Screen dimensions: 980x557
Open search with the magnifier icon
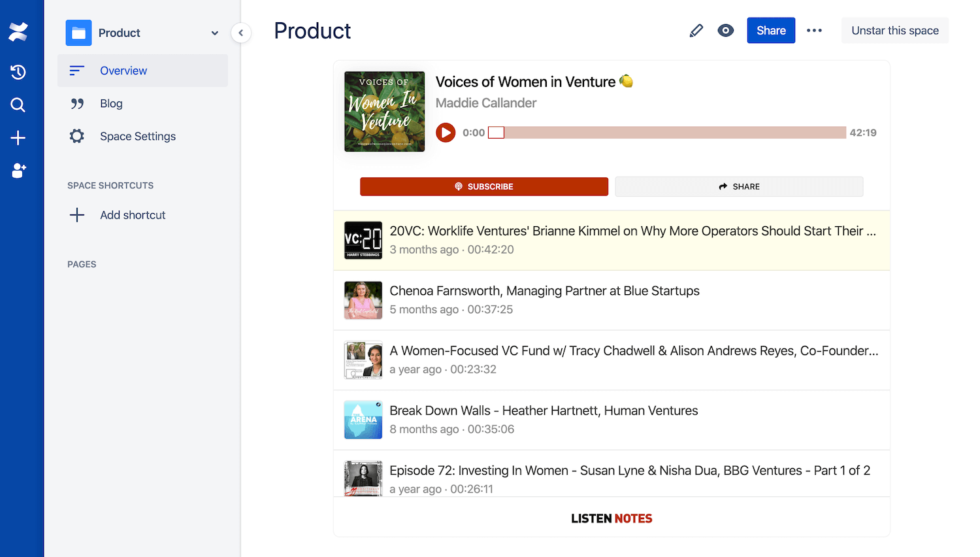18,105
